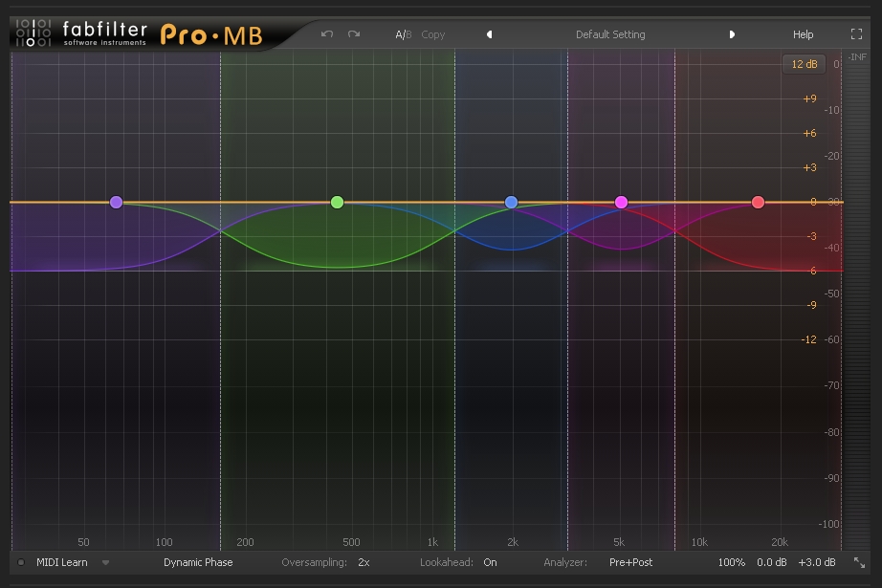
Task: Toggle A/B state comparison
Action: pyautogui.click(x=404, y=34)
